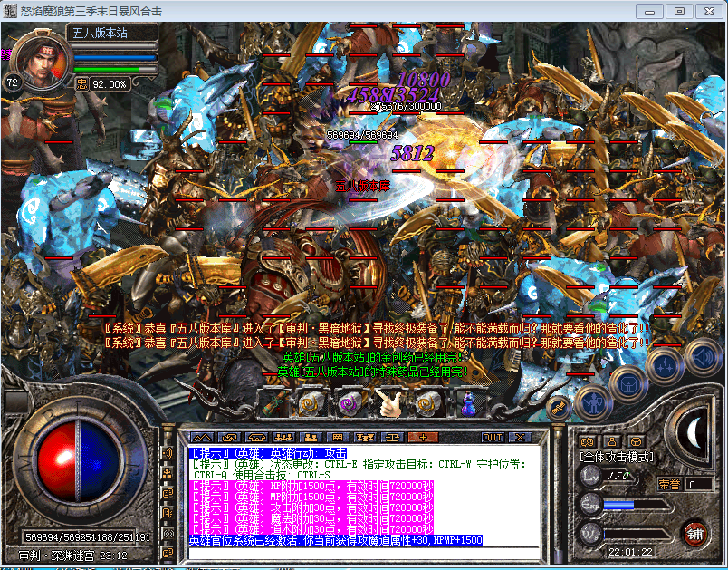Screen dimensions: 728x570
Task: Click the 审判·深渊迷宫 map name label
Action: click(56, 556)
